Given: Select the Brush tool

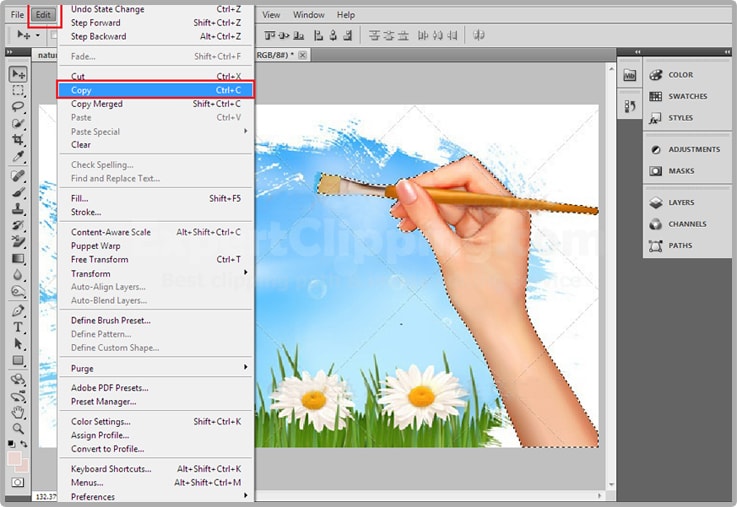Looking at the screenshot, I should pos(18,192).
